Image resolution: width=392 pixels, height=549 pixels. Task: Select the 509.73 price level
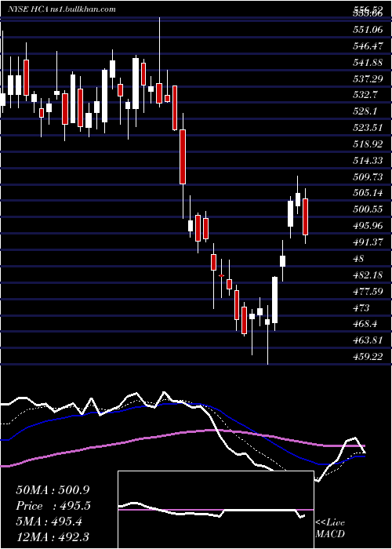pyautogui.click(x=368, y=176)
